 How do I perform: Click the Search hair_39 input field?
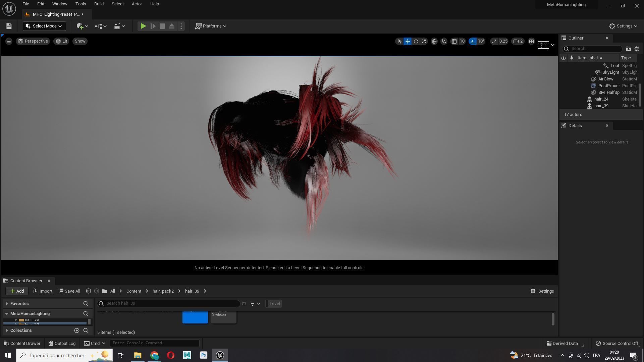171,304
